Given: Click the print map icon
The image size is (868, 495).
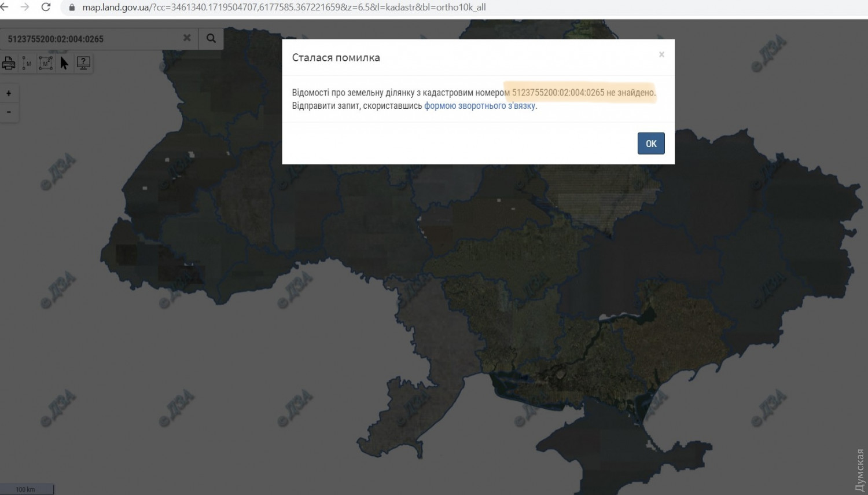Looking at the screenshot, I should click(9, 63).
